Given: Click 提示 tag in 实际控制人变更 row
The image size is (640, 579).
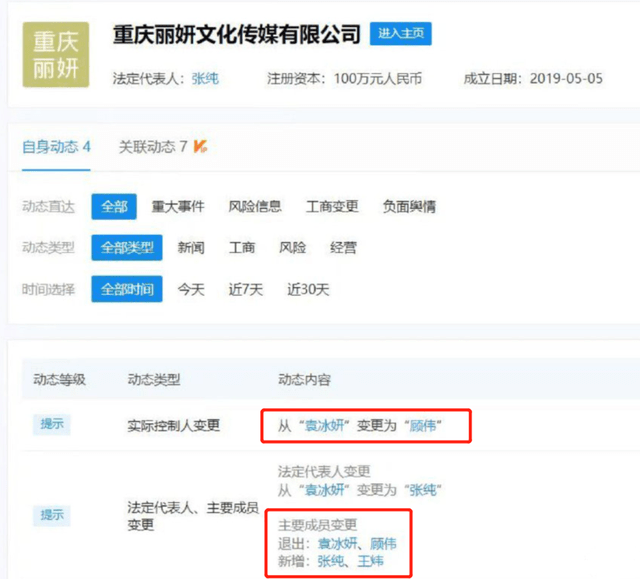Looking at the screenshot, I should tap(52, 424).
